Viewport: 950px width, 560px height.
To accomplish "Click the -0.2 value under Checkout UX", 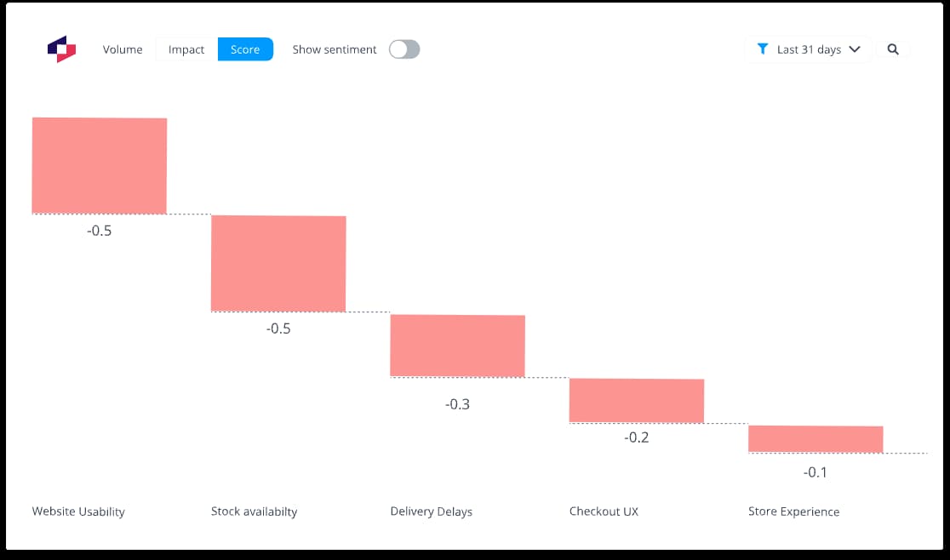I will pos(637,437).
